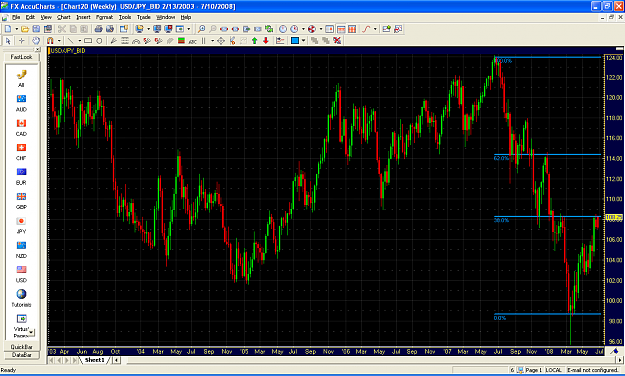625x376 pixels.
Task: Expand FastLook list scroll-down arrow
Action: (x=31, y=332)
